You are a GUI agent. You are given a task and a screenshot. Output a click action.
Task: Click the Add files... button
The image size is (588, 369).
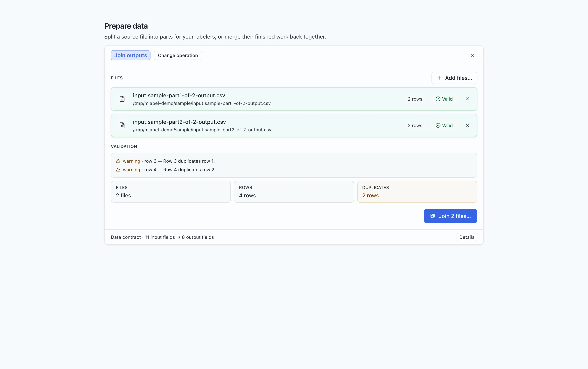tap(454, 78)
